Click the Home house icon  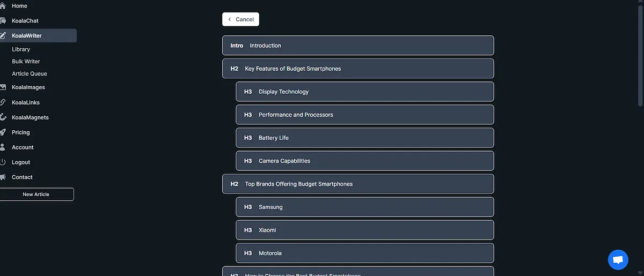pos(3,6)
